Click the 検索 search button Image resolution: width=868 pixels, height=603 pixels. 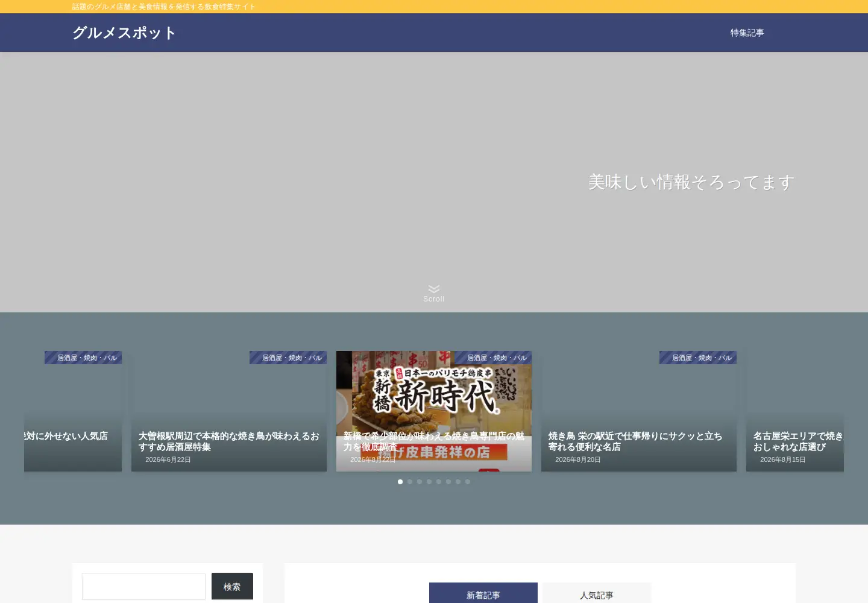[x=232, y=586]
